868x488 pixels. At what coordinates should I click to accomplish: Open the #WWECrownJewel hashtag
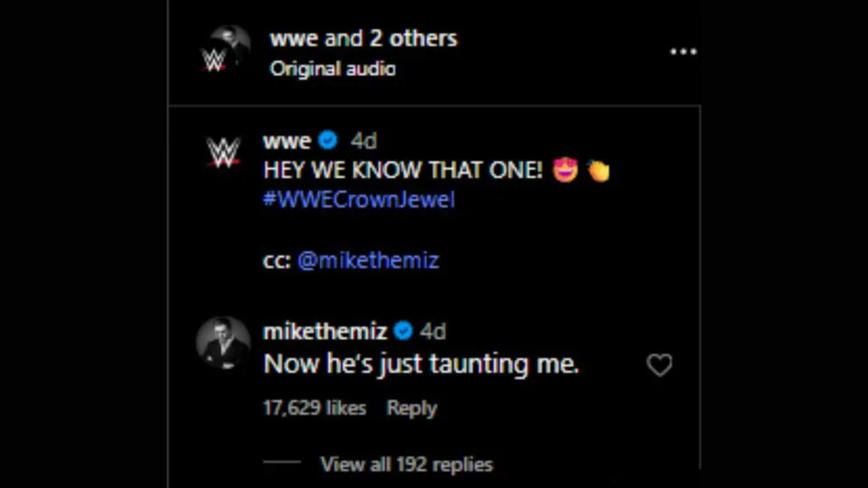click(358, 200)
